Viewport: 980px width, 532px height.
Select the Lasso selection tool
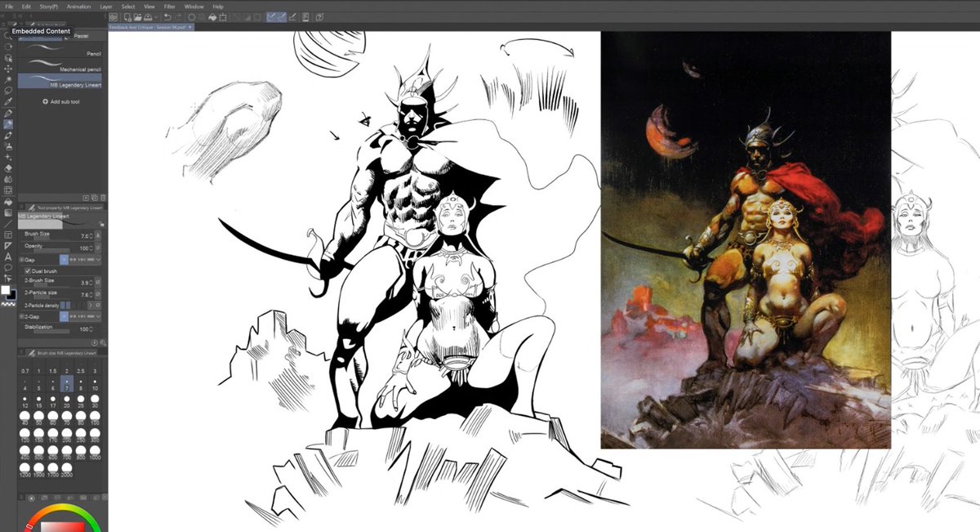tap(8, 91)
